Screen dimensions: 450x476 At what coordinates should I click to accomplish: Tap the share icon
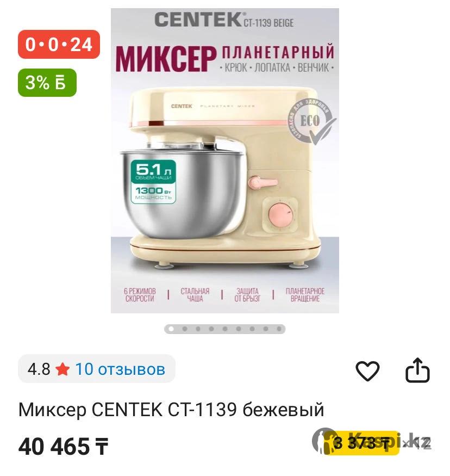point(417,370)
